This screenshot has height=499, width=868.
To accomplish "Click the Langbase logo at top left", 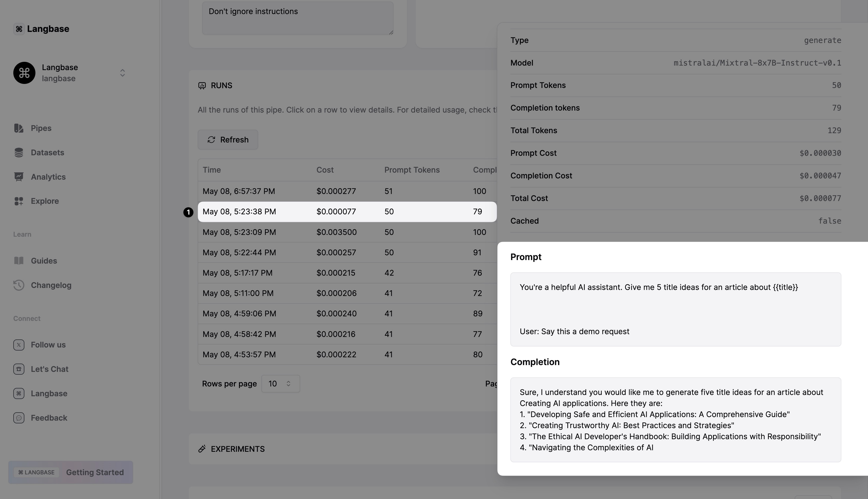I will coord(41,29).
